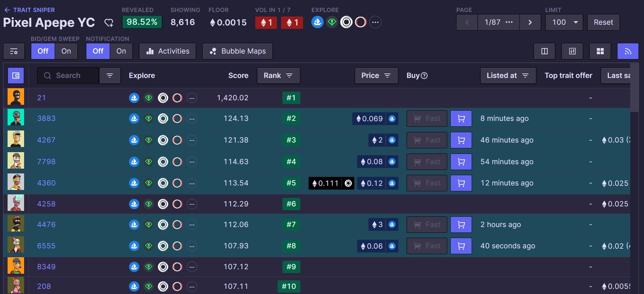Open token 3883 link
This screenshot has height=294, width=644.
[x=46, y=118]
